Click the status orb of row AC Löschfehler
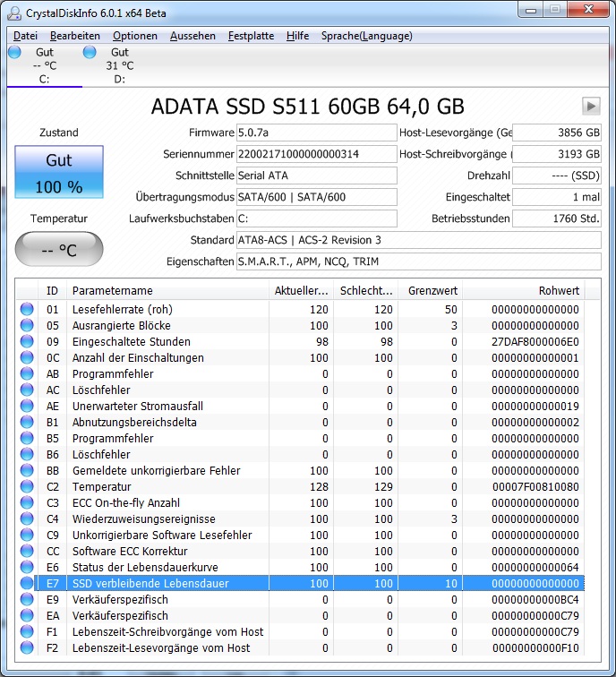Viewport: 616px width, 677px height. [27, 390]
